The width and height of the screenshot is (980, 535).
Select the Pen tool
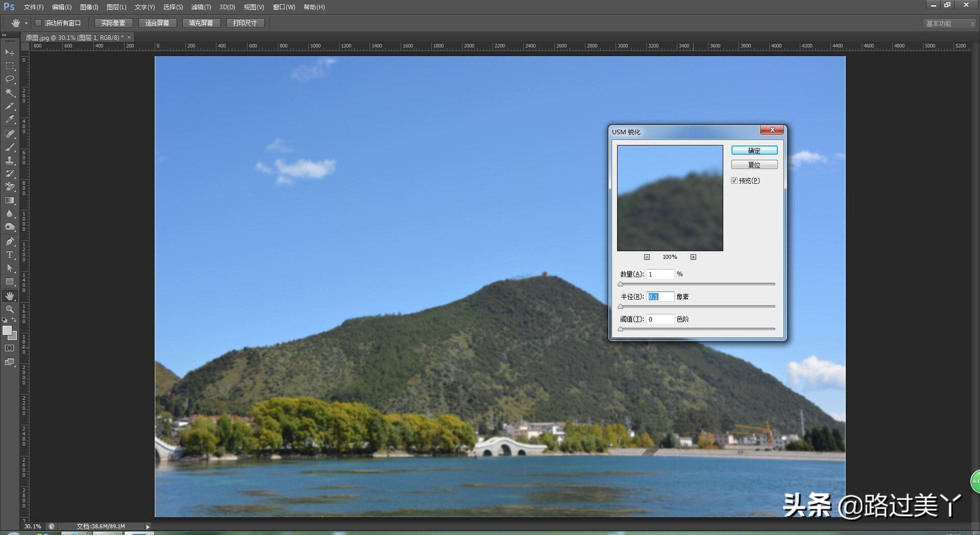coord(10,241)
